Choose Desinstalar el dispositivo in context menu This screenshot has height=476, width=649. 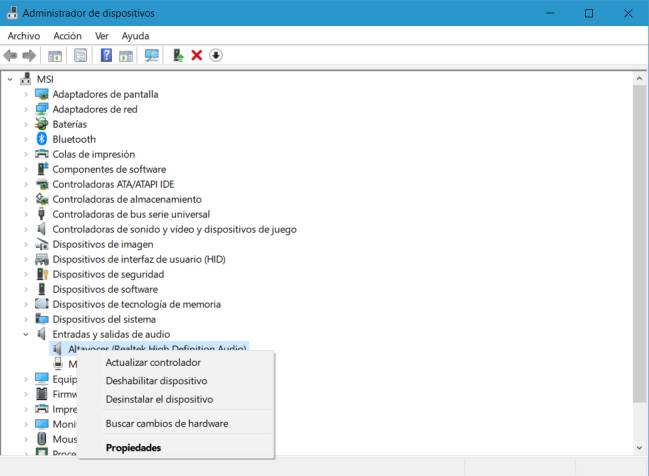tap(176, 399)
